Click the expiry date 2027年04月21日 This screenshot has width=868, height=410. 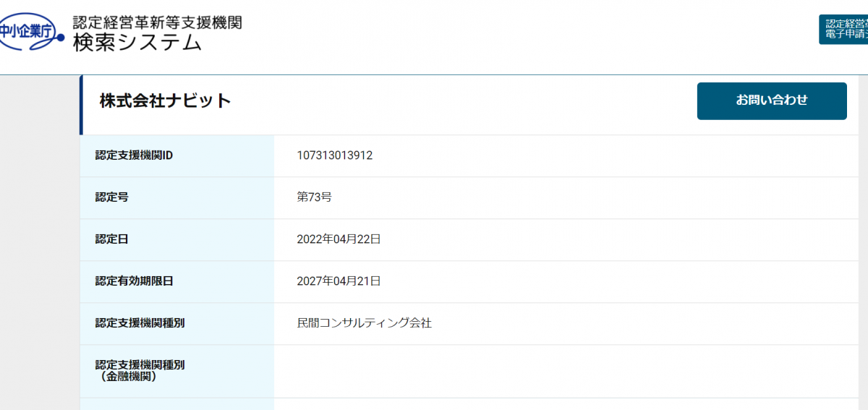[x=339, y=281]
